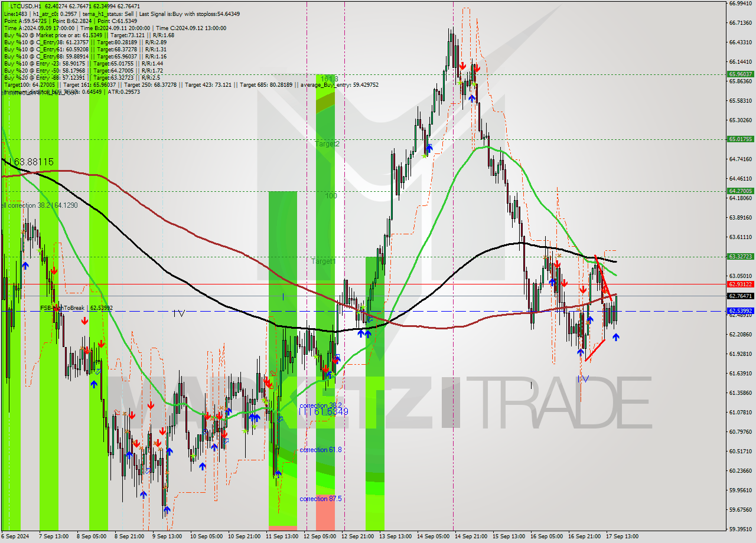
Task: Click the 'Time A:2024.09.09 17:00:00' info line
Action: pos(115,28)
